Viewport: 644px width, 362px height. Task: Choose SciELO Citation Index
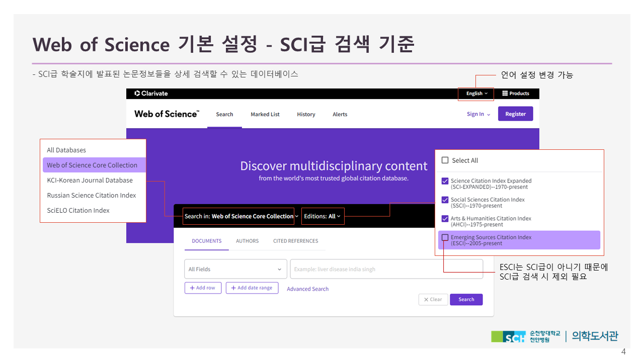pyautogui.click(x=78, y=210)
